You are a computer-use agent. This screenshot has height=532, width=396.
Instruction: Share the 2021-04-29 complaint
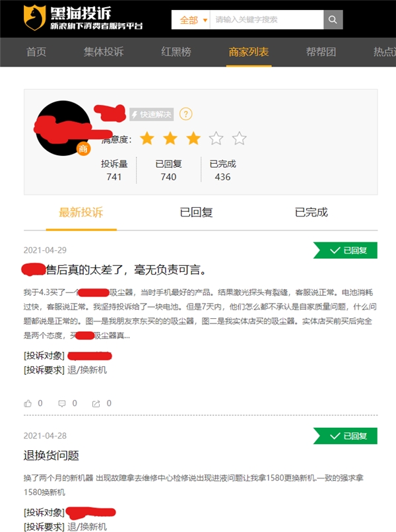point(96,403)
